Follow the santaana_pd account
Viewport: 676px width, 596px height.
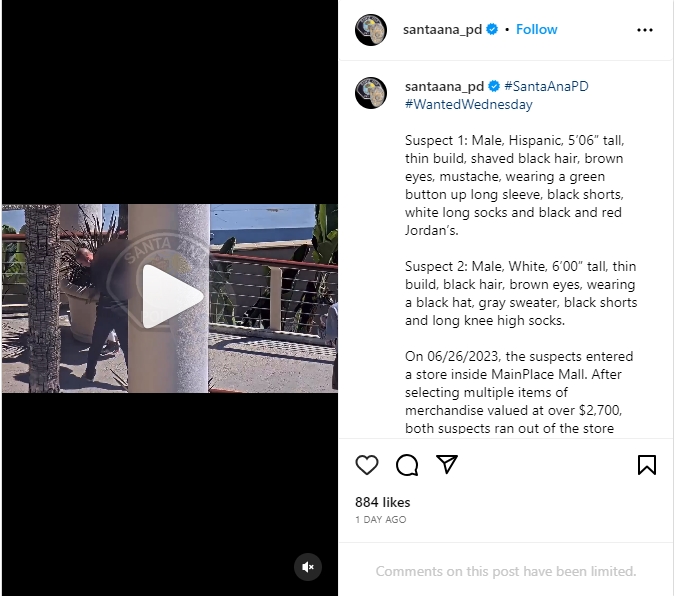tap(536, 29)
